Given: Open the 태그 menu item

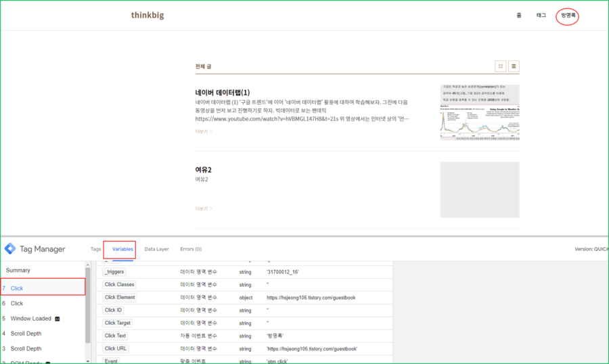Looking at the screenshot, I should tap(541, 15).
